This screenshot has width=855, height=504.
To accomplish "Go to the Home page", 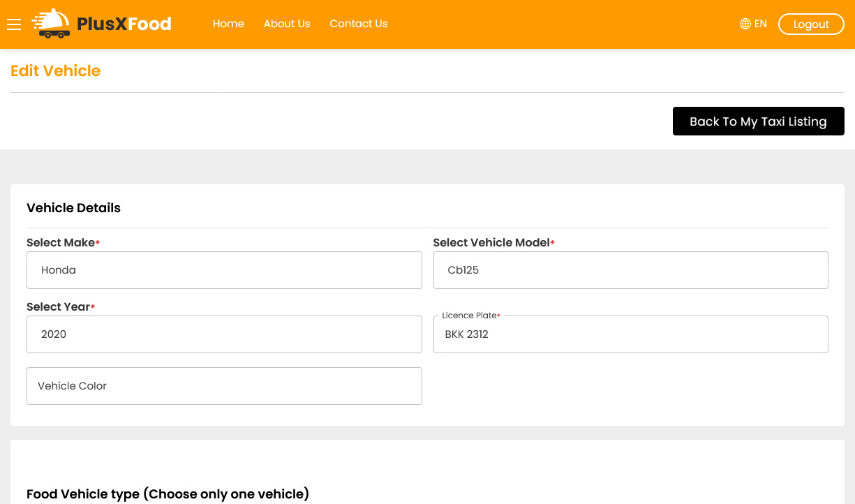I will tap(228, 24).
